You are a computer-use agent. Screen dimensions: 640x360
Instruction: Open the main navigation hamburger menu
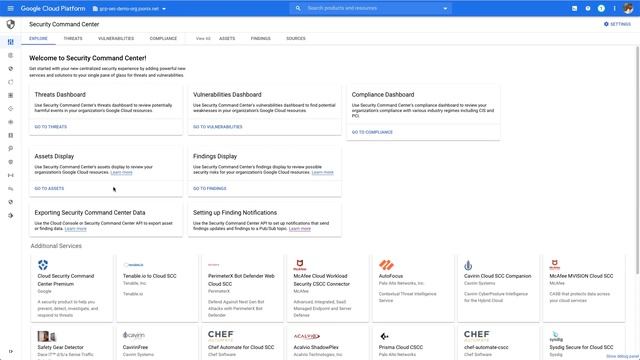(11, 8)
